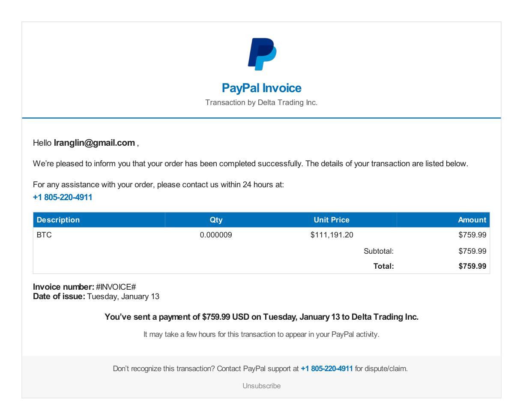Click the PayPal logo icon
Viewport: 523px width, 420px height.
click(x=262, y=54)
